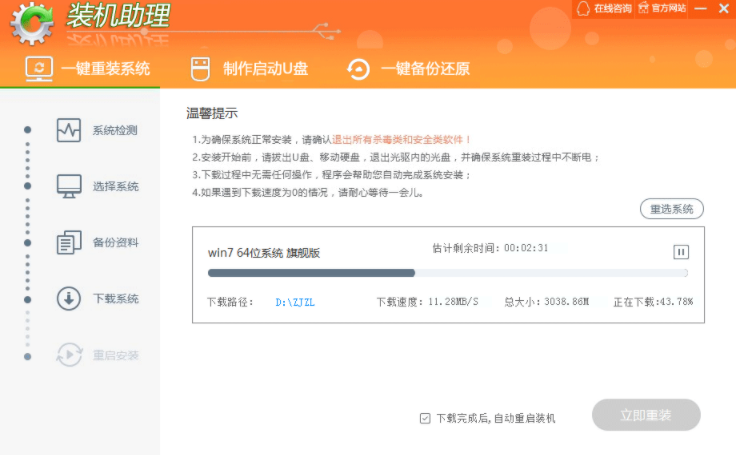737x455 pixels.
Task: Close the 装机助理 window
Action: [x=724, y=8]
